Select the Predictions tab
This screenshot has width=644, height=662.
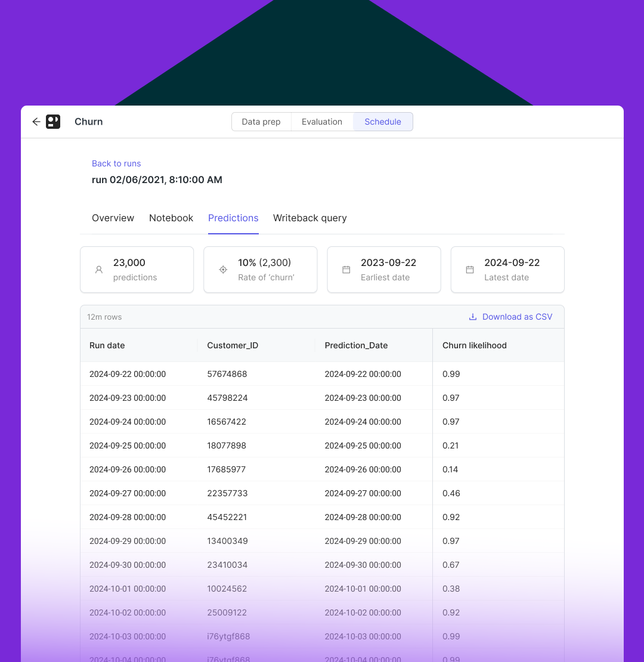233,218
